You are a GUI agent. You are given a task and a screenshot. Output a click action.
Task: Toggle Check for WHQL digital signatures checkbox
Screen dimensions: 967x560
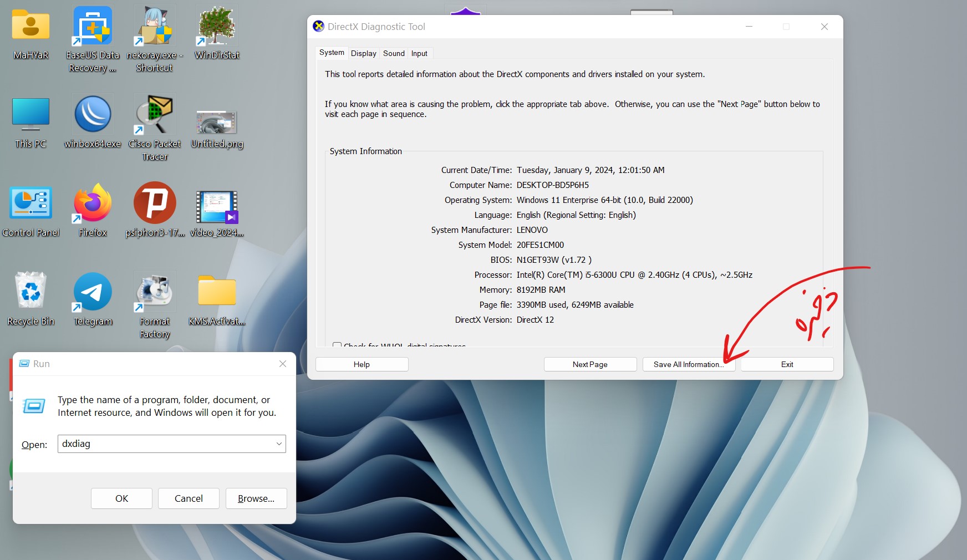(x=337, y=345)
